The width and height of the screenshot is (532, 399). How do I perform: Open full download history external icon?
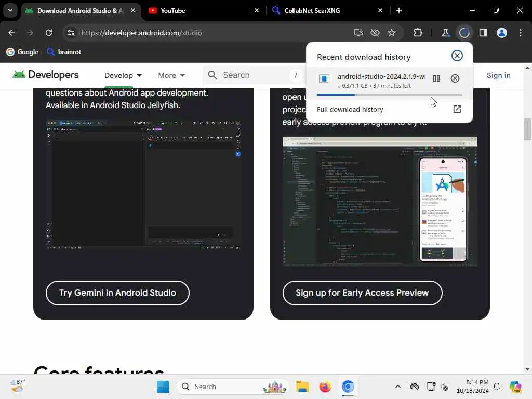point(457,109)
